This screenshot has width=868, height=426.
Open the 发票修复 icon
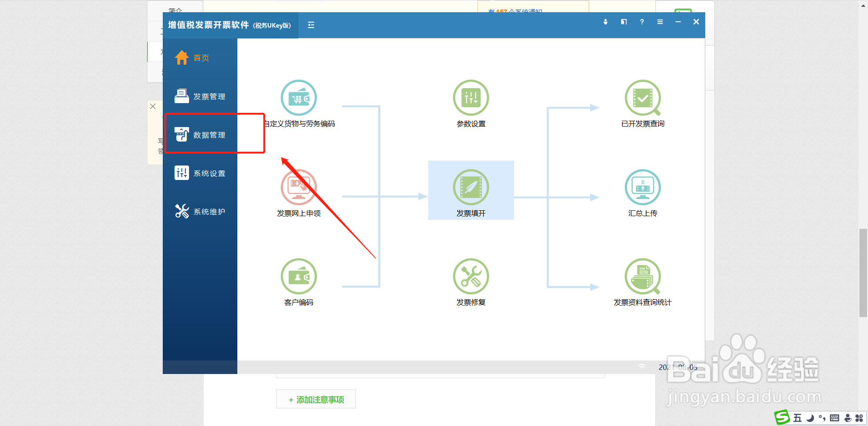click(x=471, y=276)
